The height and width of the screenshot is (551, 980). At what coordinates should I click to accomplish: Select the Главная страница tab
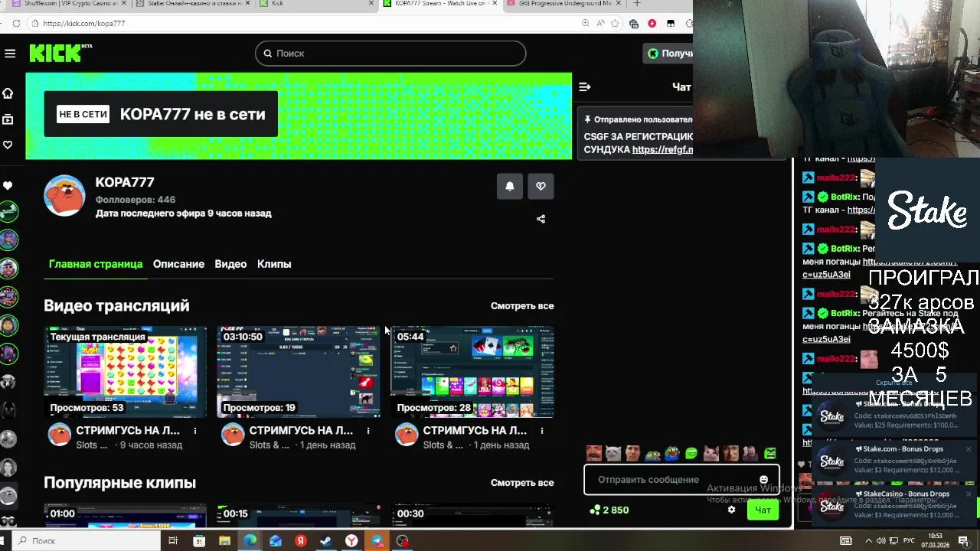click(96, 264)
